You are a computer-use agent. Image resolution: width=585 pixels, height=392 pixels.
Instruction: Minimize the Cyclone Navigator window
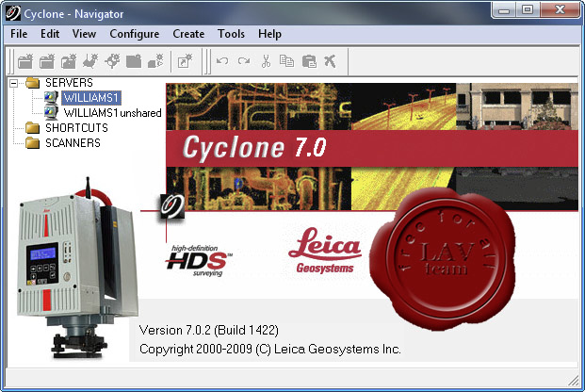pyautogui.click(x=504, y=9)
